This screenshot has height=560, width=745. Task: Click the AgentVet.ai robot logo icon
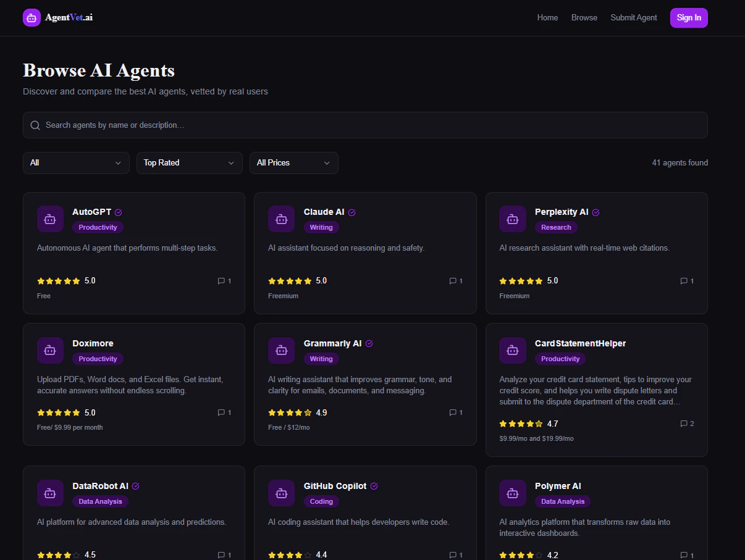click(x=32, y=17)
